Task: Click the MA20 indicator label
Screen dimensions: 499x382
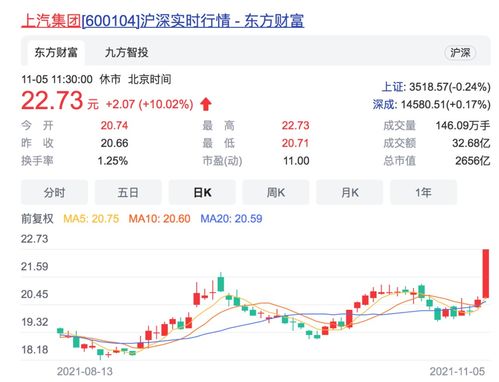Action: [231, 219]
